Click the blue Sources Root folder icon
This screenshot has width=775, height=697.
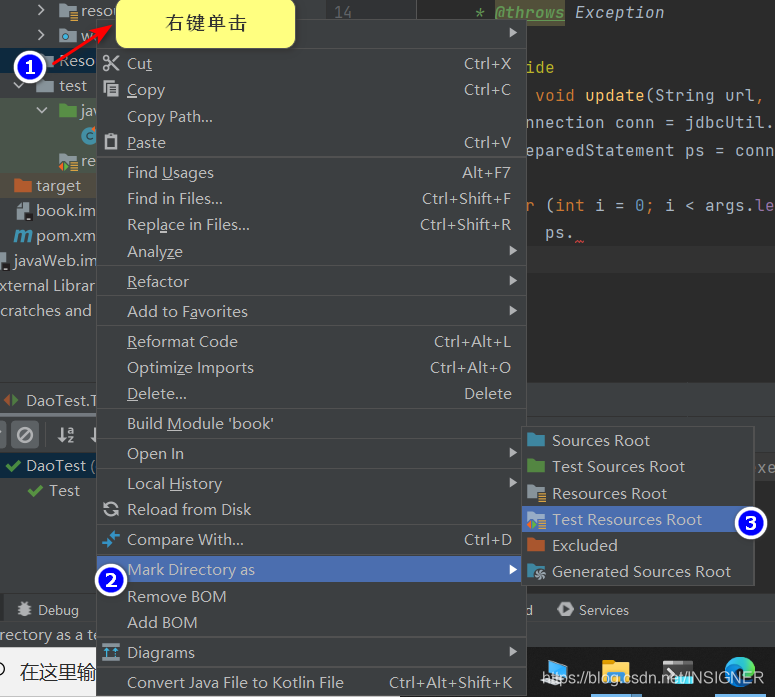pyautogui.click(x=536, y=439)
